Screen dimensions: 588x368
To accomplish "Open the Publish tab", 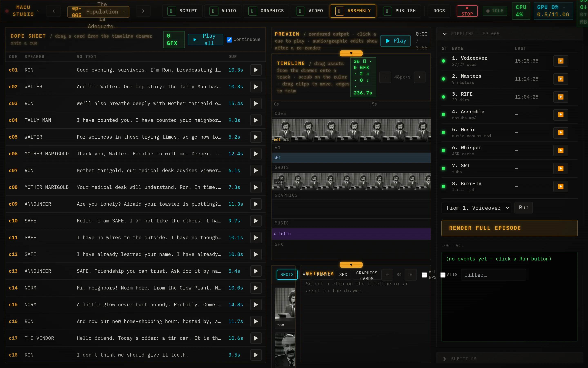I will pyautogui.click(x=399, y=11).
